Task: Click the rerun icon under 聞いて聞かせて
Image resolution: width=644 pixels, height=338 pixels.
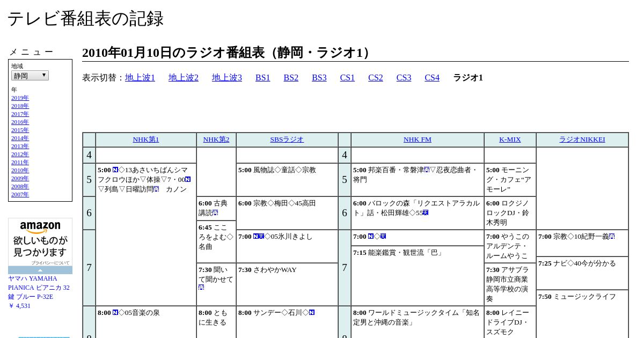Action: pos(201,288)
